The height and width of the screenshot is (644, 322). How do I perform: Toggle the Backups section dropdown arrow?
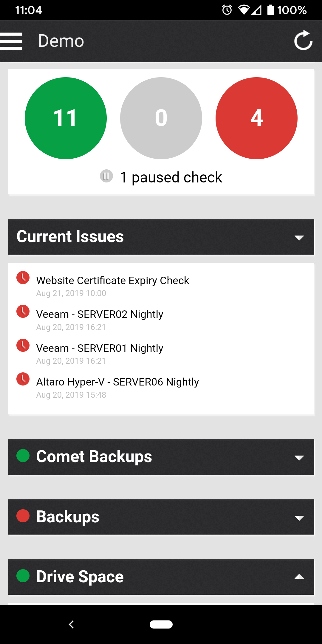pos(299,518)
